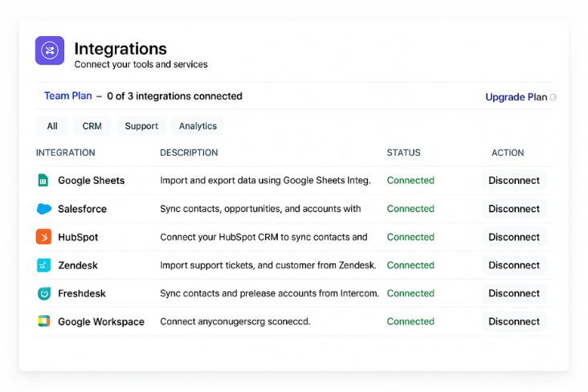Viewport: 588px width, 392px height.
Task: Click the purple Integrations logo icon
Action: click(50, 51)
